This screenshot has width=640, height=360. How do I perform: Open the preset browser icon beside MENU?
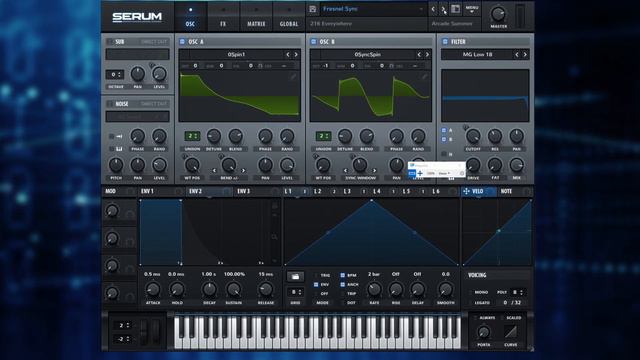456,9
